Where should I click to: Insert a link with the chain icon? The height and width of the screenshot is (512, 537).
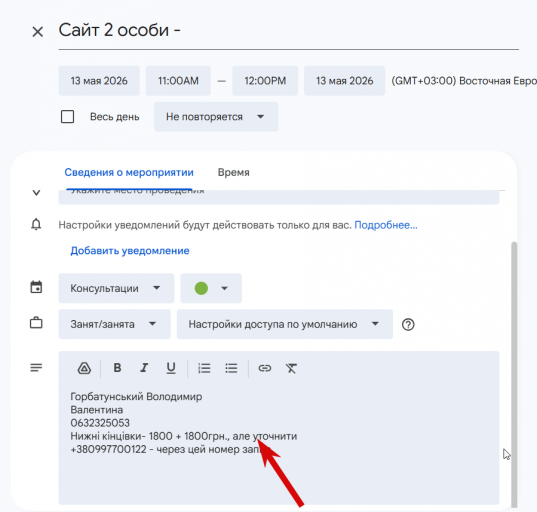(265, 368)
